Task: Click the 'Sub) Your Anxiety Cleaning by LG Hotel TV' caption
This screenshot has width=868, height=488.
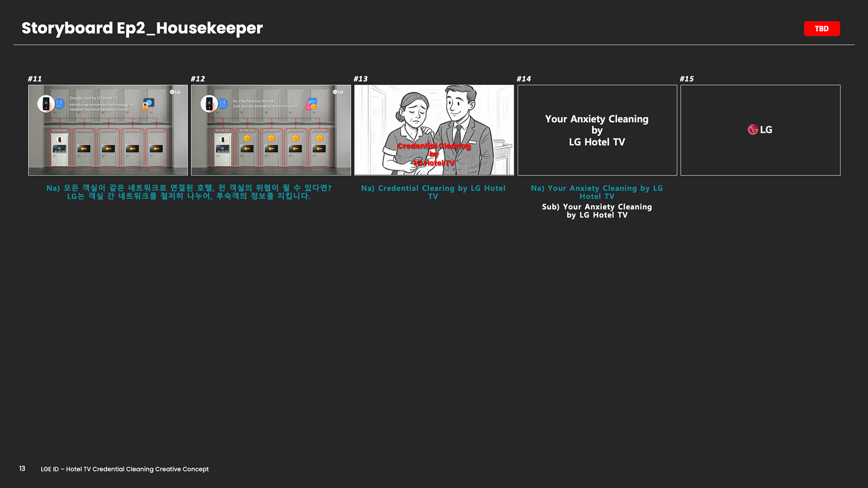Action: pos(597,211)
